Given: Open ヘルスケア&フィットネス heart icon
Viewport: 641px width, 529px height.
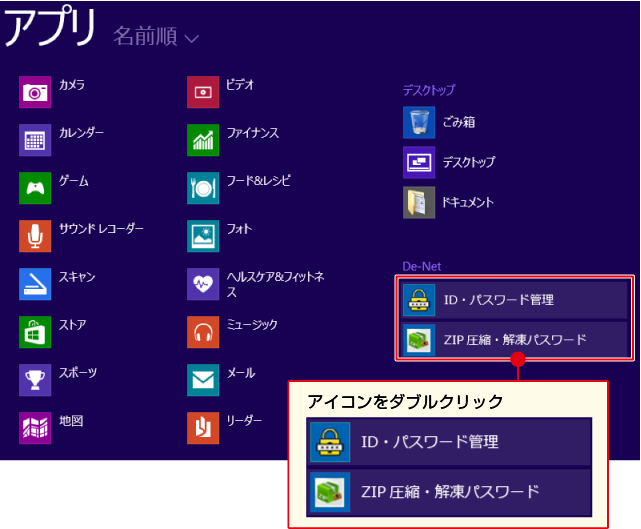Looking at the screenshot, I should pos(203,284).
